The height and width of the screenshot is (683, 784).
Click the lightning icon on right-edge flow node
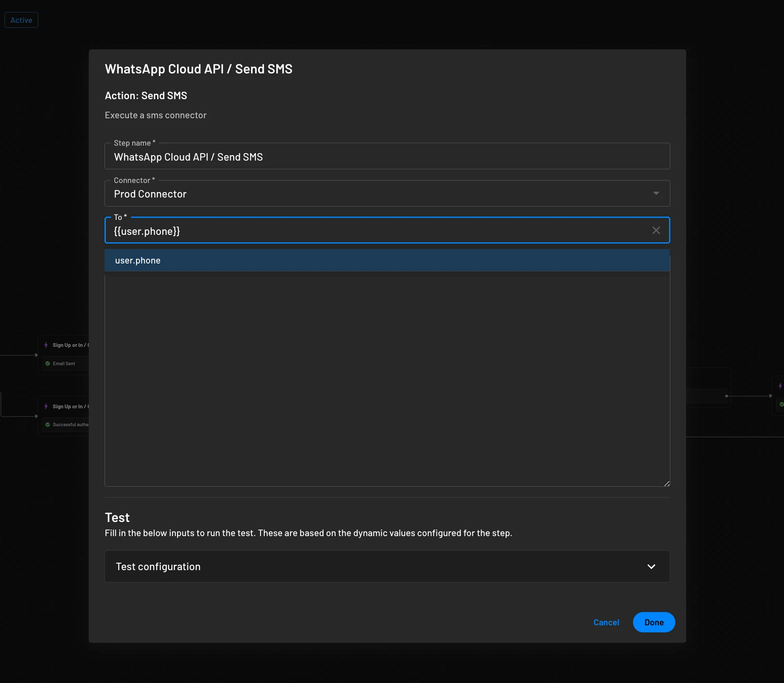pos(780,386)
